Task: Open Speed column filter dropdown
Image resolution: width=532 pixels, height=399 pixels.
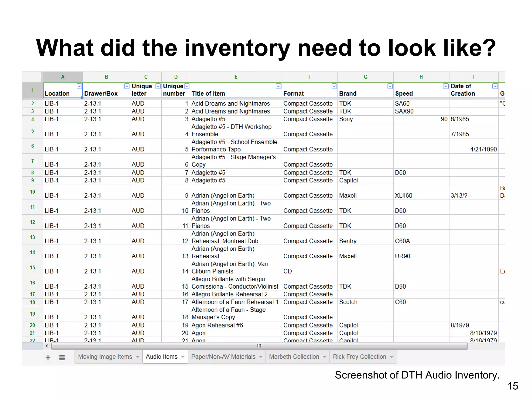Action: click(446, 86)
